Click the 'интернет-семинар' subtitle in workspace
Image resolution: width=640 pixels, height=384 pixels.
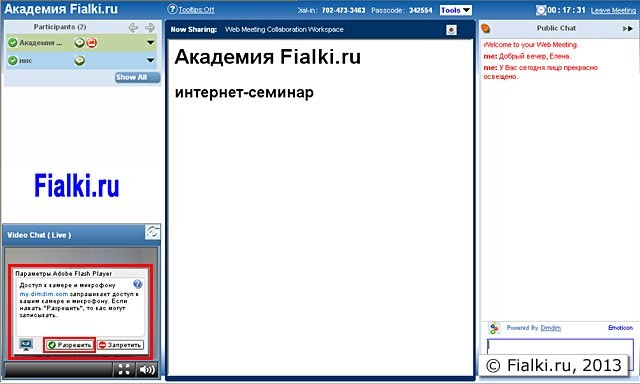coord(244,92)
